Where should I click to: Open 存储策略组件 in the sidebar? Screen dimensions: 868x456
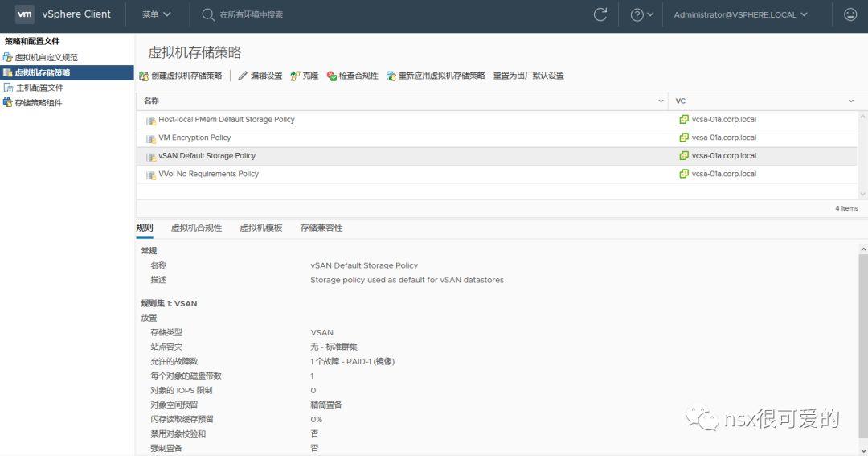[x=39, y=102]
